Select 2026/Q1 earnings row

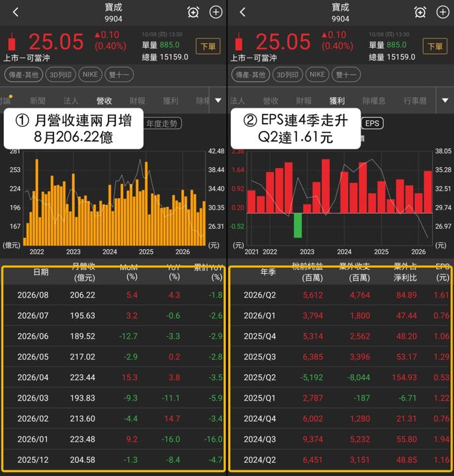(x=340, y=315)
